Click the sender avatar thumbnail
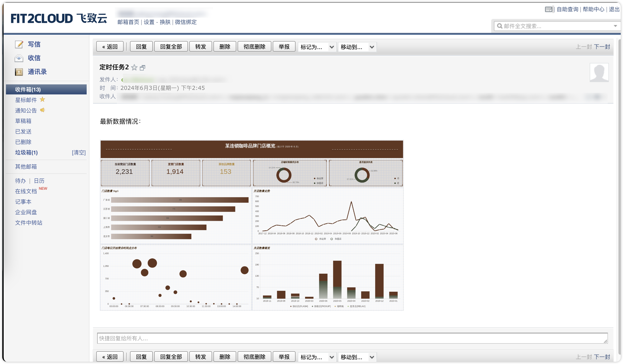Screen dimensions: 623x364 pyautogui.click(x=599, y=73)
